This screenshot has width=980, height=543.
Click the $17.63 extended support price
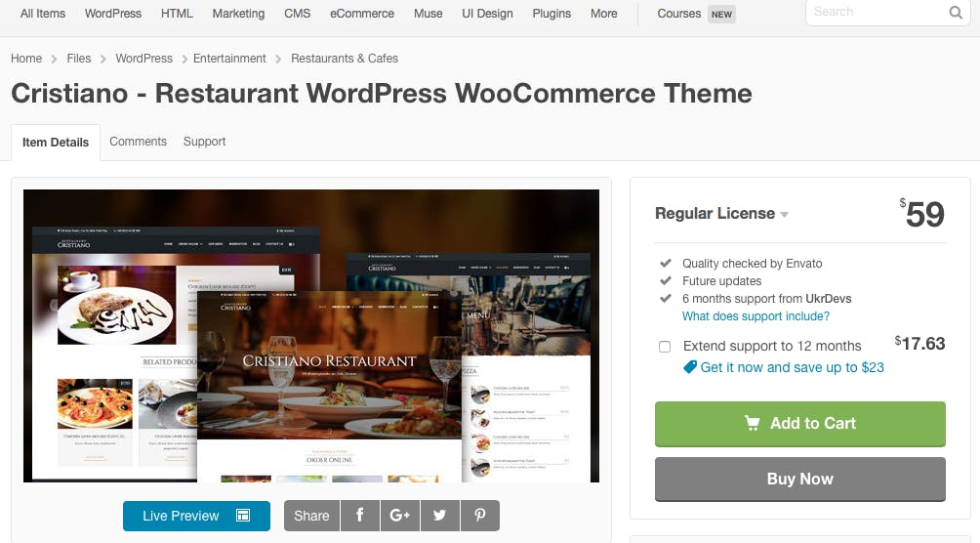[919, 344]
